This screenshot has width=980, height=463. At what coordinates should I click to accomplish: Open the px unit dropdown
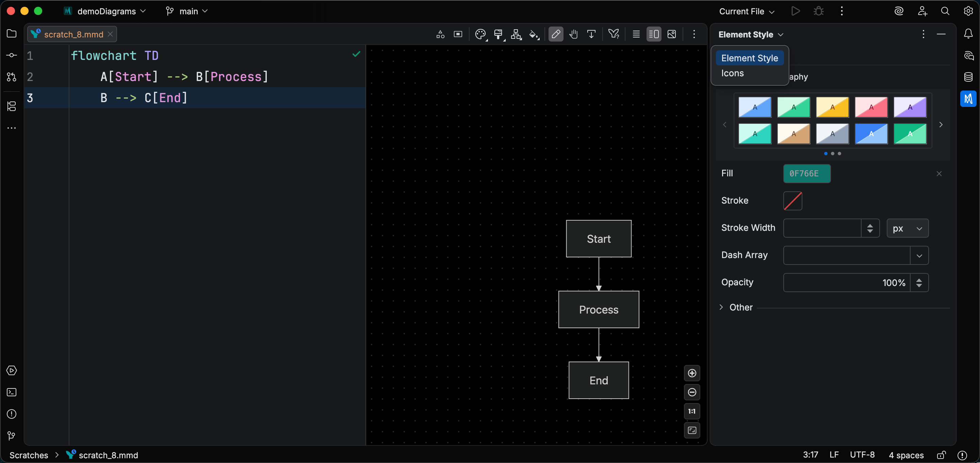click(x=907, y=228)
